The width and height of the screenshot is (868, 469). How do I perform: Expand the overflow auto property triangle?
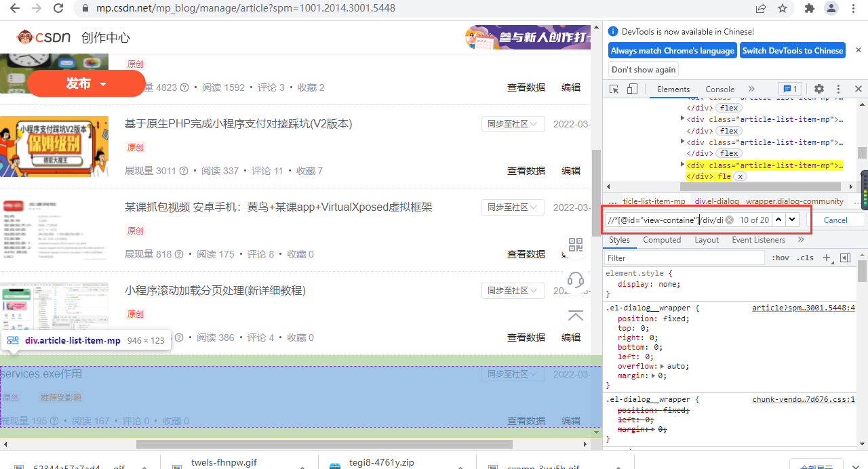click(663, 366)
